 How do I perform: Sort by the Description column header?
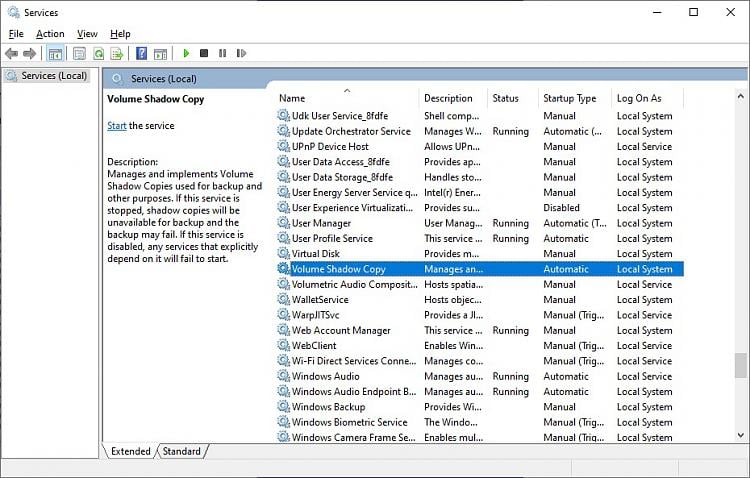click(453, 98)
